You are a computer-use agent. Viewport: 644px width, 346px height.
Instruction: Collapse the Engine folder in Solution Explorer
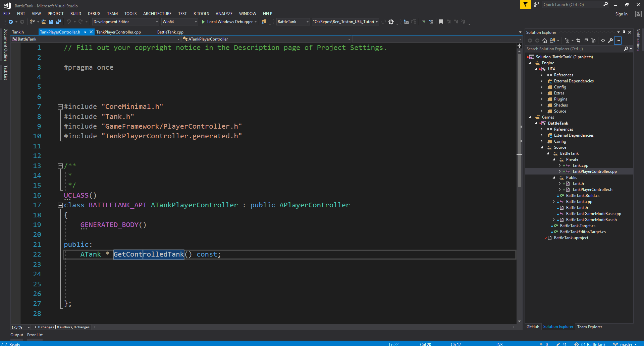[530, 63]
